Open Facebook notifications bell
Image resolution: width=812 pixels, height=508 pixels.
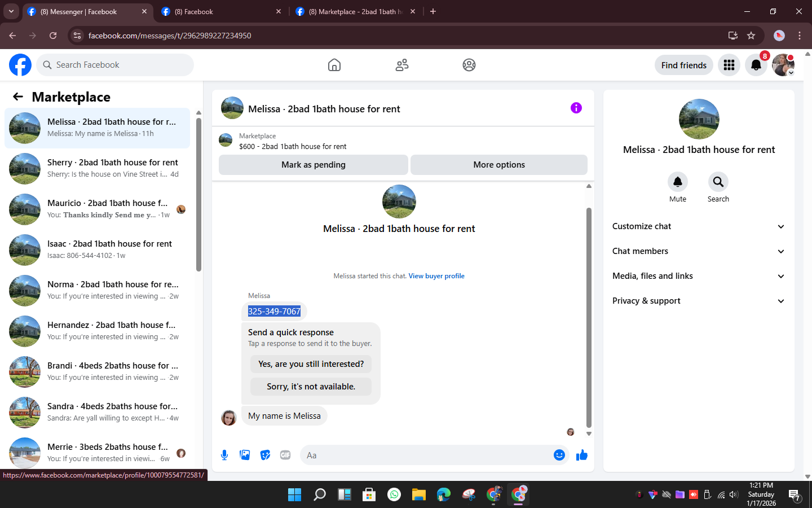point(756,65)
